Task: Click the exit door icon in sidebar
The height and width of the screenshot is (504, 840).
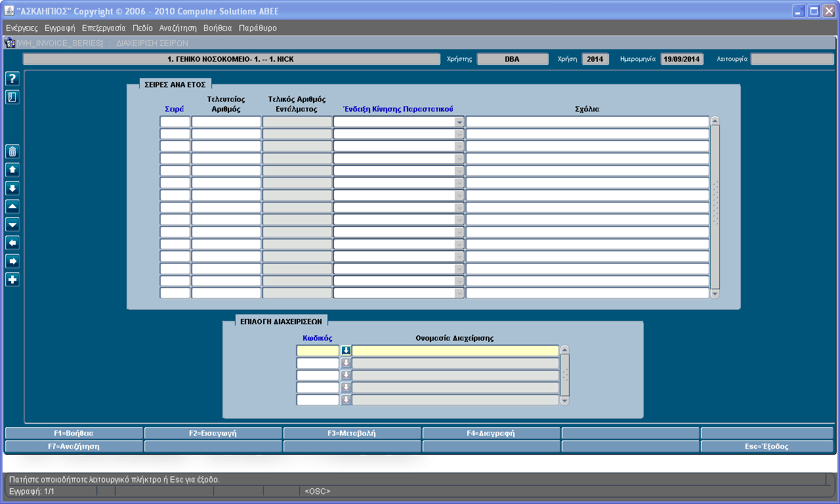Action: 12,97
